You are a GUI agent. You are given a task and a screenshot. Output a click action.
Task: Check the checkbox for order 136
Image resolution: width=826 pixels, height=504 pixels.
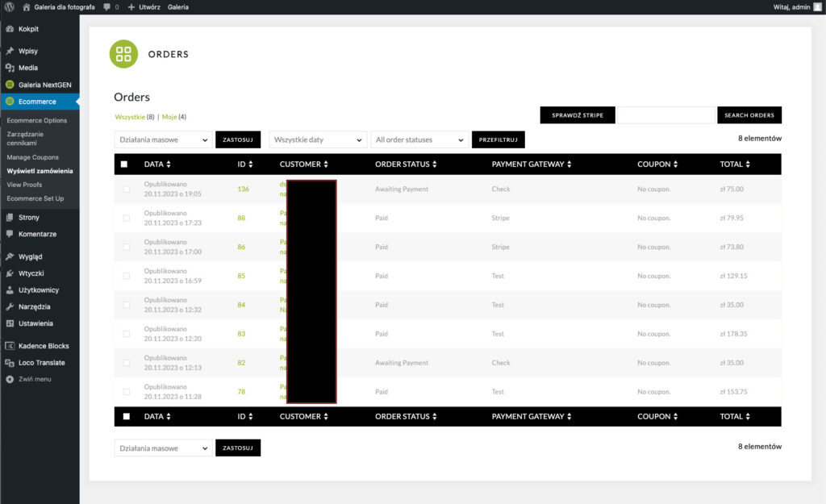pyautogui.click(x=126, y=190)
